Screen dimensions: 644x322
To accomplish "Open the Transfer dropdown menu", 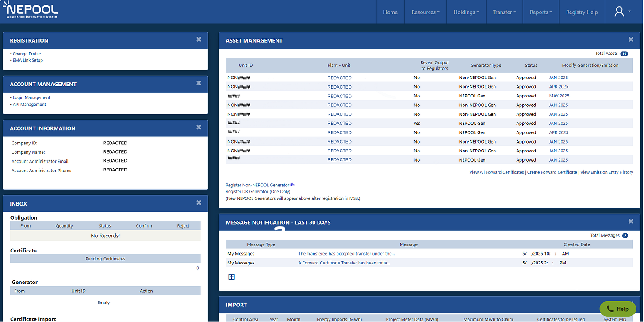I will (x=504, y=12).
